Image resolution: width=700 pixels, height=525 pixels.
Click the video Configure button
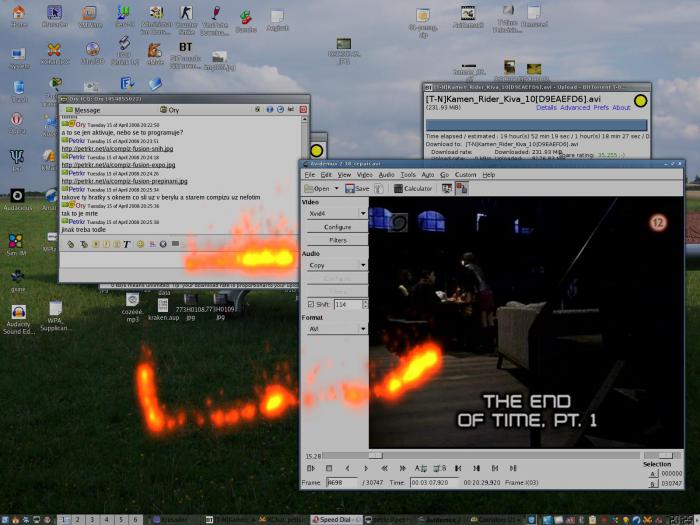tap(338, 227)
